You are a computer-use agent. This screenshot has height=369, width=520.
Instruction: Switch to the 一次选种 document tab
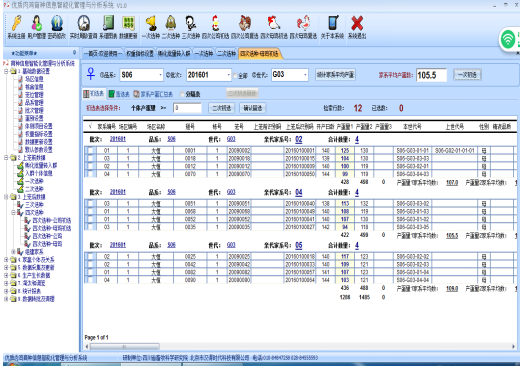tap(204, 53)
